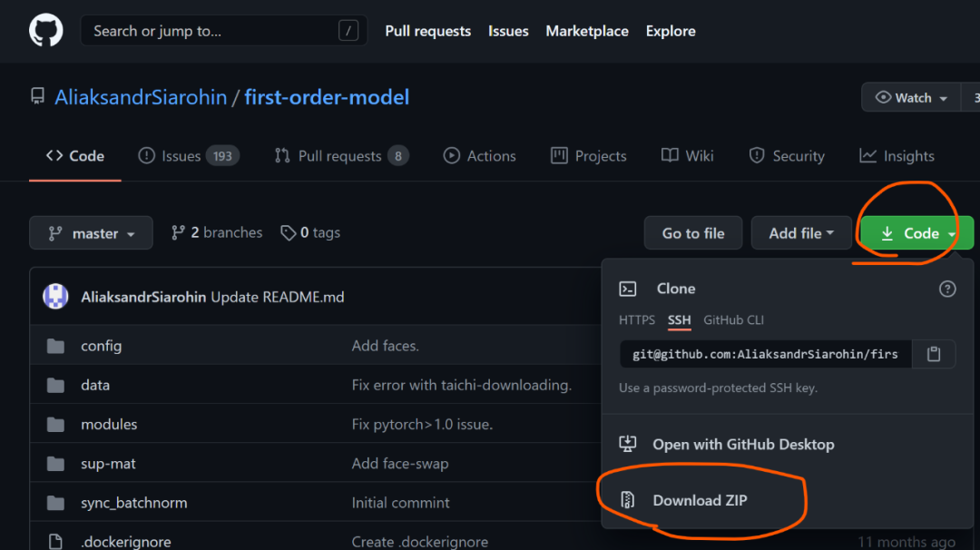980x550 pixels.
Task: Click the GitHub Desktop download icon
Action: tap(628, 444)
